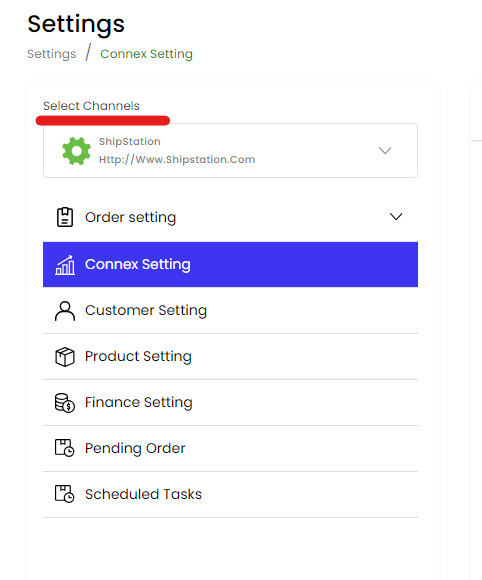482x580 pixels.
Task: Open the Finance Setting section
Action: pos(230,402)
